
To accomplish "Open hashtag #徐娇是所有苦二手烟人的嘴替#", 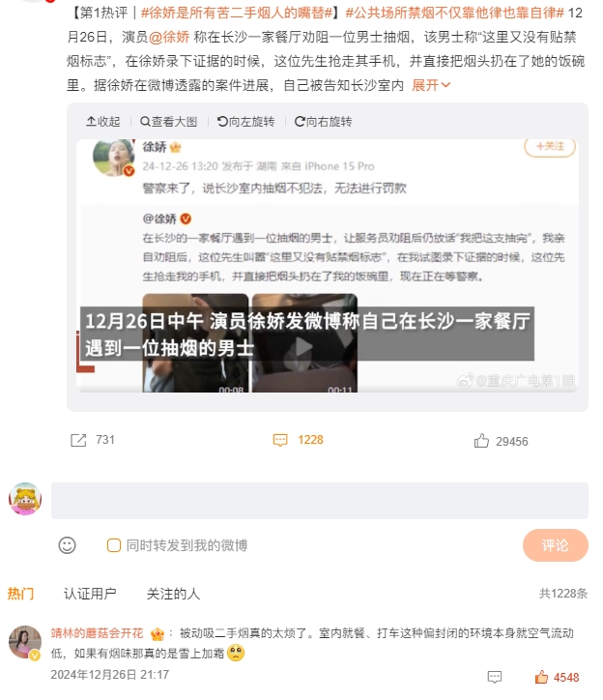I will (237, 13).
